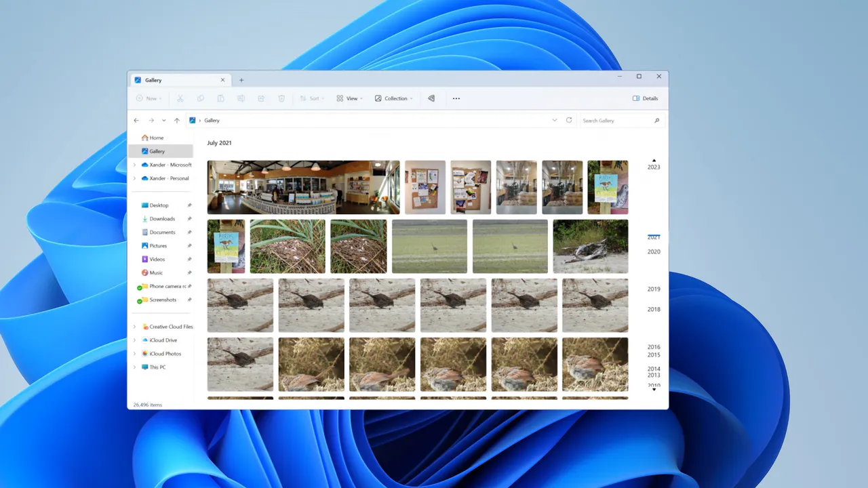Screen dimensions: 868x488
Task: Expand the iCloud Drive tree node
Action: pyautogui.click(x=134, y=340)
